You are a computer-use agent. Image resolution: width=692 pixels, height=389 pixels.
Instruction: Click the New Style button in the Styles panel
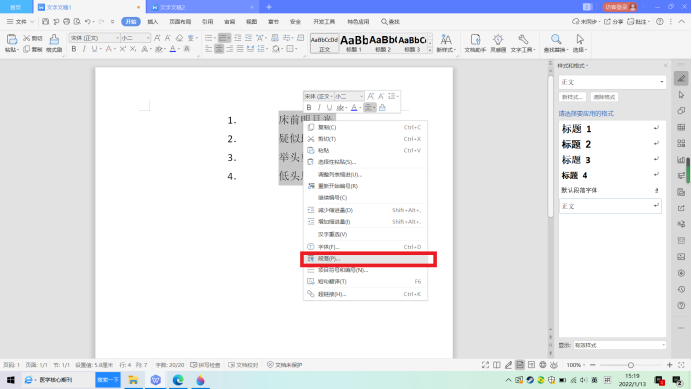572,97
